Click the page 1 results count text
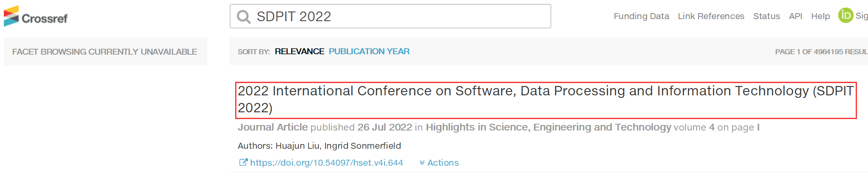This screenshot has height=175, width=868. (x=821, y=52)
